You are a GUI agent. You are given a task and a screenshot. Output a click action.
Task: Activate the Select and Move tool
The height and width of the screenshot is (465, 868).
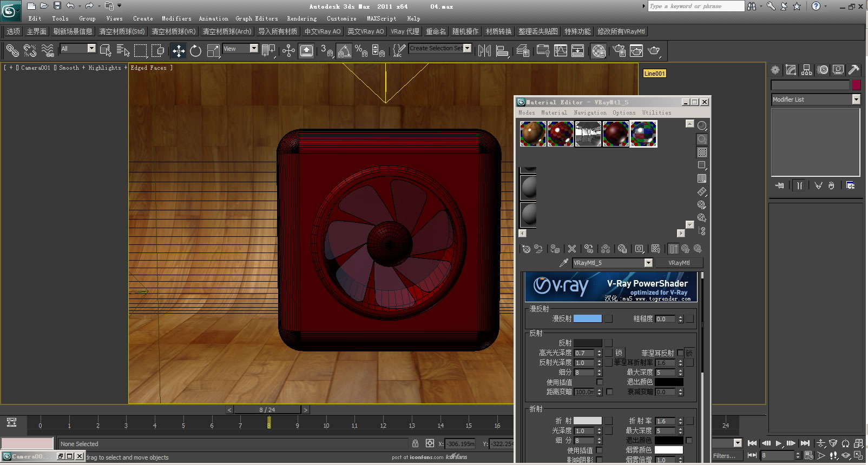pos(179,51)
